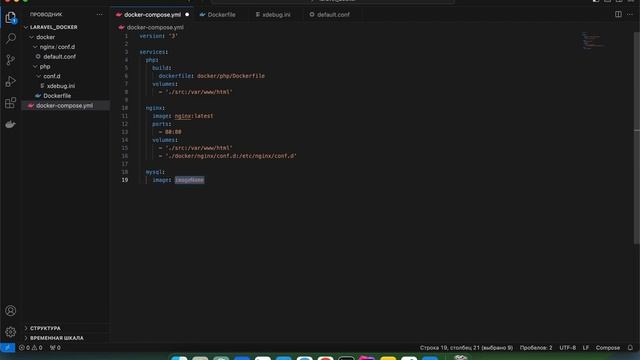Click the 'nginx:latest' image value
The width and height of the screenshot is (640, 360).
pos(194,116)
